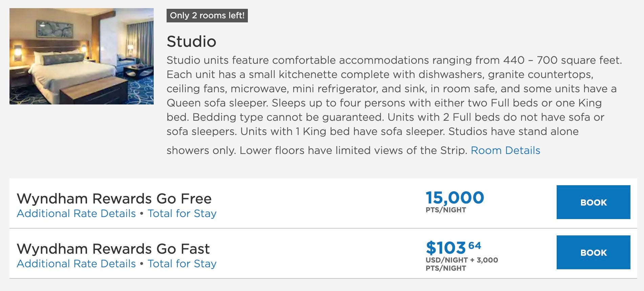
Task: Click the Only 2 rooms left badge
Action: pyautogui.click(x=207, y=15)
